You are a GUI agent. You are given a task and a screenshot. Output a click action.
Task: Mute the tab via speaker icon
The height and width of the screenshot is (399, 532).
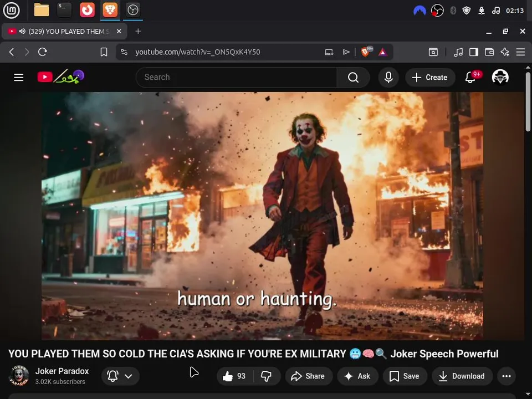click(22, 31)
